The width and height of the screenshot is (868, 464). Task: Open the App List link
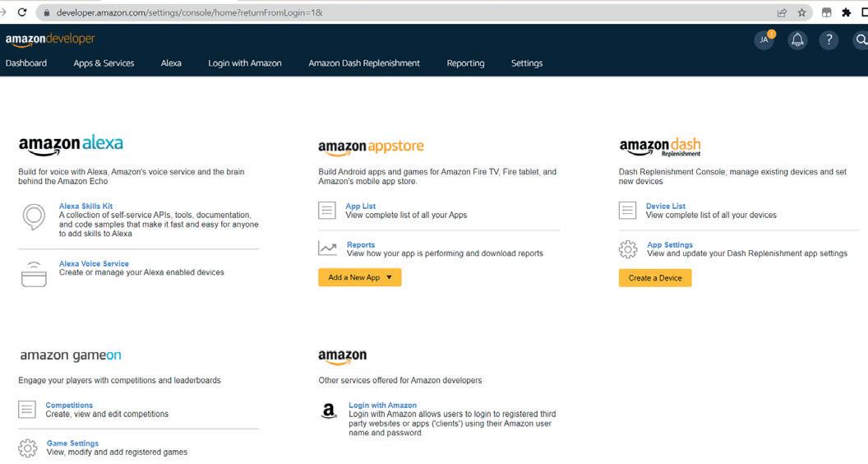pyautogui.click(x=361, y=206)
